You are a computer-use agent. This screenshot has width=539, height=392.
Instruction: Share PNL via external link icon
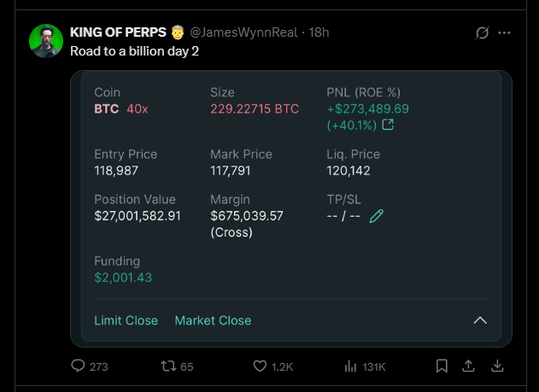tap(388, 125)
